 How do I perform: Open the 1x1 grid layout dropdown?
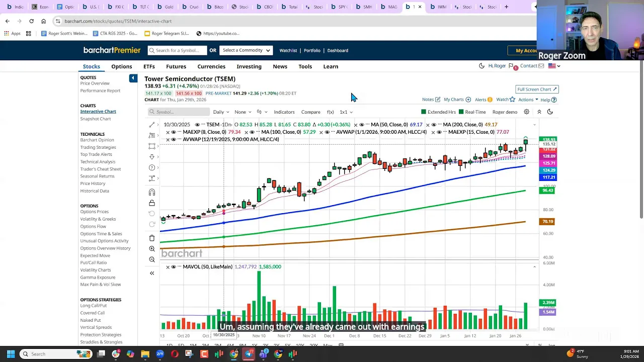[x=346, y=112]
